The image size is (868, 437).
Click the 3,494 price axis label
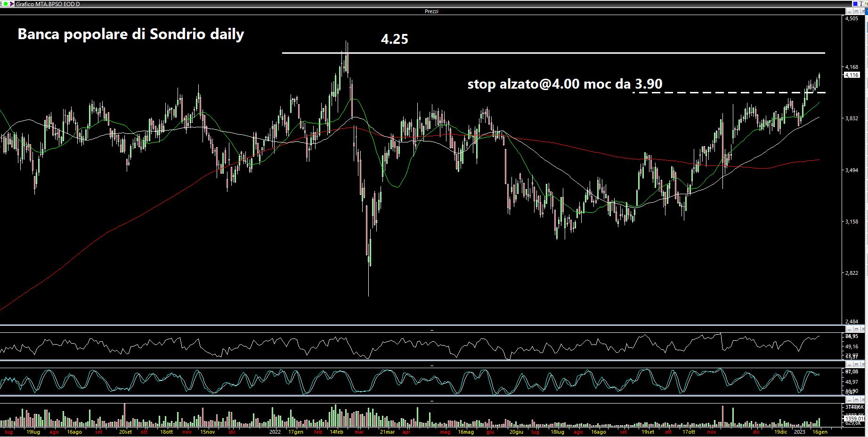pos(852,170)
